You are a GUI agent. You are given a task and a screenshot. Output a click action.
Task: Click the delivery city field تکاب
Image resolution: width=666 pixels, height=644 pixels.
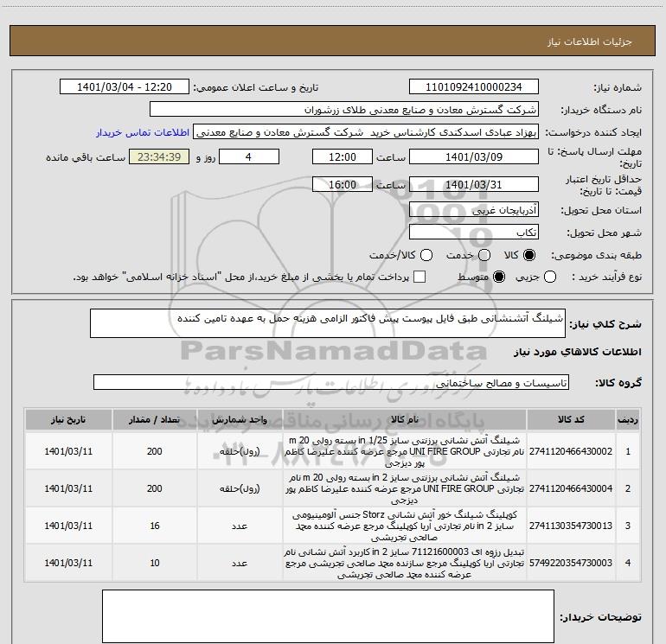[474, 232]
